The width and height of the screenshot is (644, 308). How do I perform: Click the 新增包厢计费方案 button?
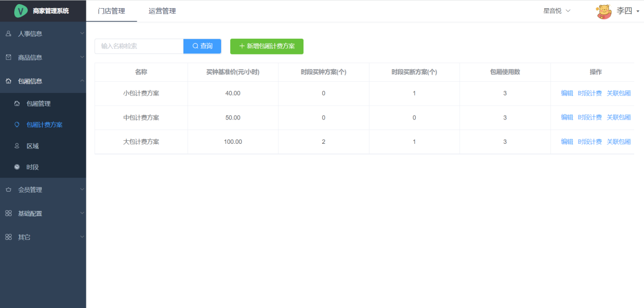267,46
